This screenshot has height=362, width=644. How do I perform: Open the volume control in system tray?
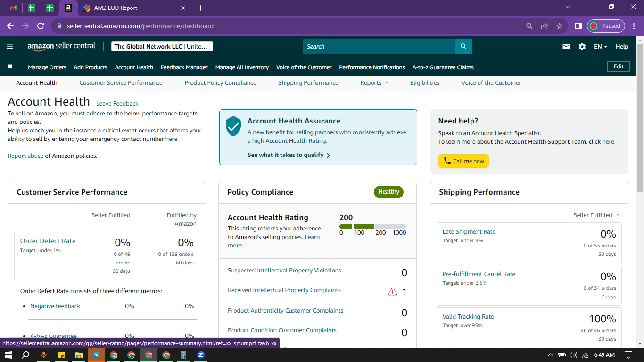point(573,355)
